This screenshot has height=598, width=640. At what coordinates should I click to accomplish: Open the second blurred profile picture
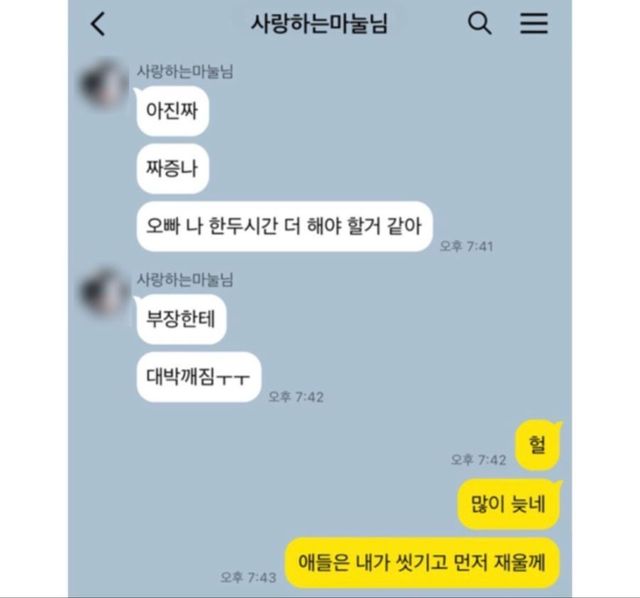[104, 293]
